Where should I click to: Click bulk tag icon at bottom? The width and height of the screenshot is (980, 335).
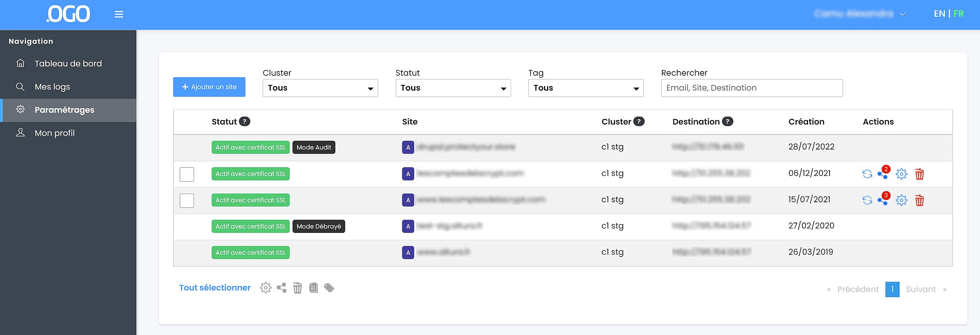click(329, 288)
